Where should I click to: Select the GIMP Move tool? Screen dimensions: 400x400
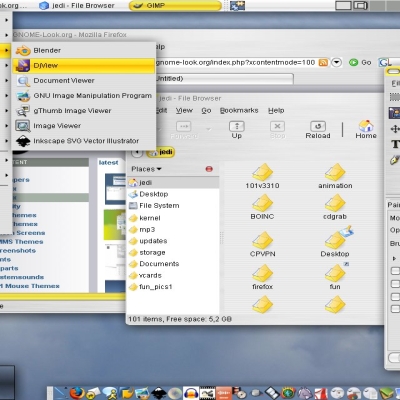[395, 129]
